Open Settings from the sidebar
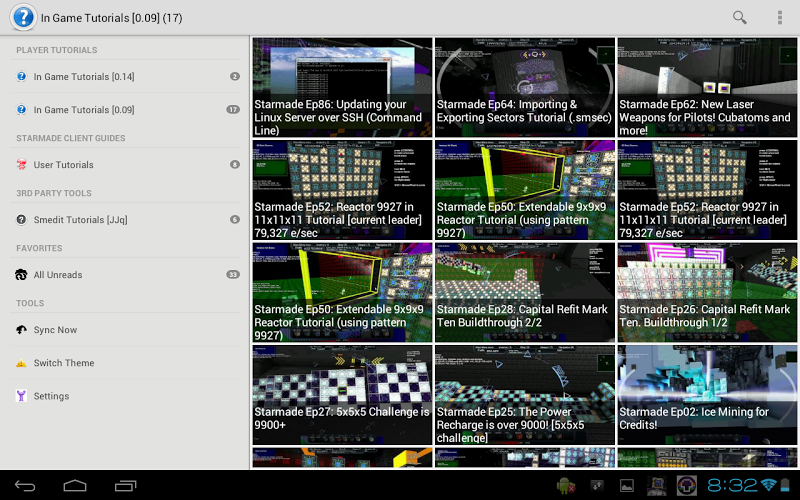The width and height of the screenshot is (800, 500). (125, 396)
